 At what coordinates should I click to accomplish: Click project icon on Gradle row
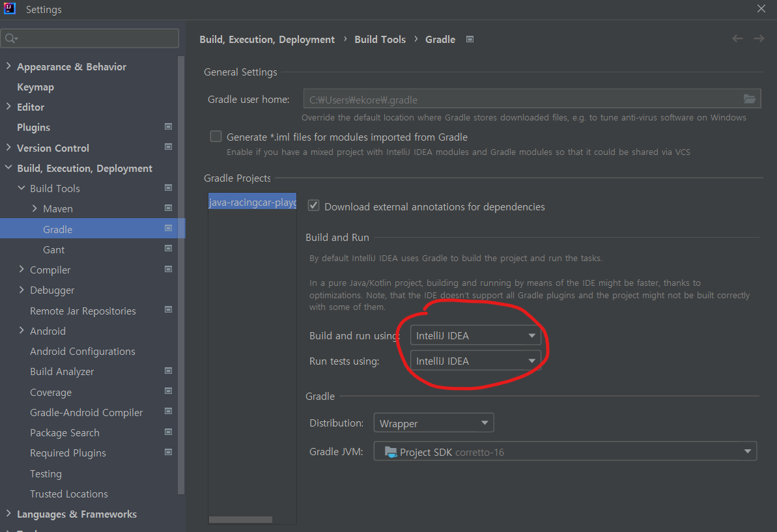point(169,229)
